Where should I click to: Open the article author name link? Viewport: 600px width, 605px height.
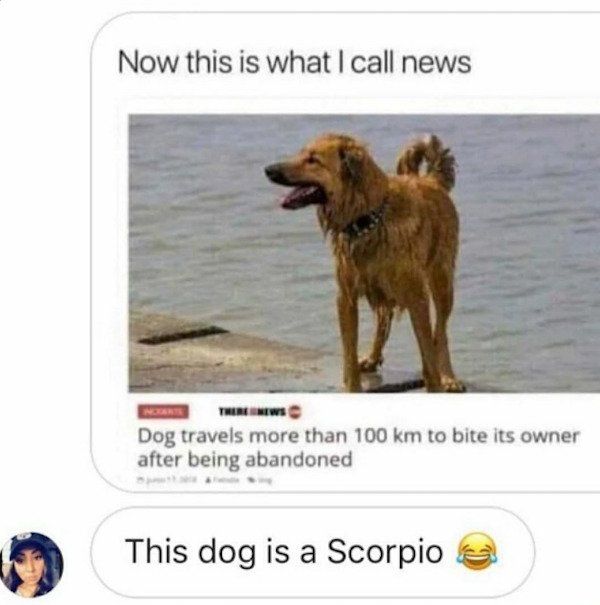tap(226, 480)
